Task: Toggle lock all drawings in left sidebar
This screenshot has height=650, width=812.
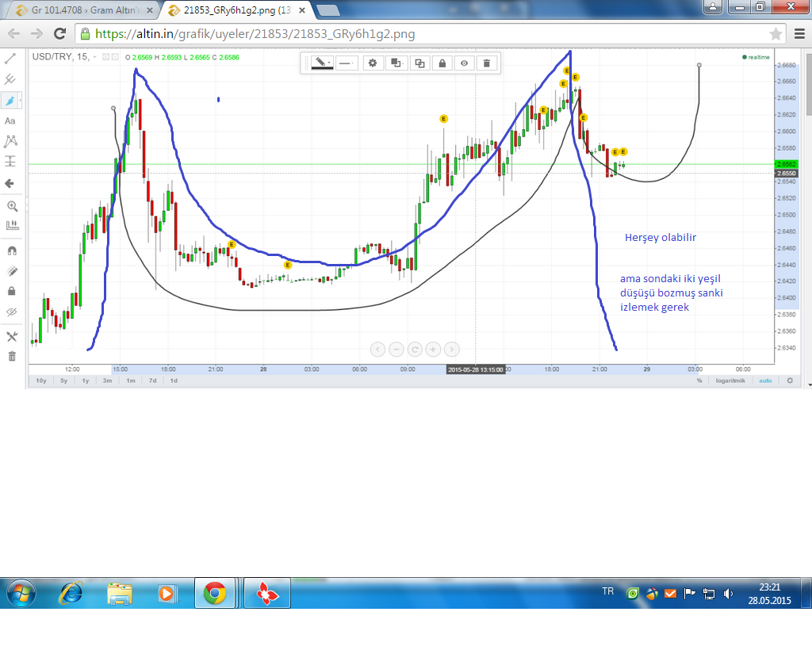Action: click(11, 291)
